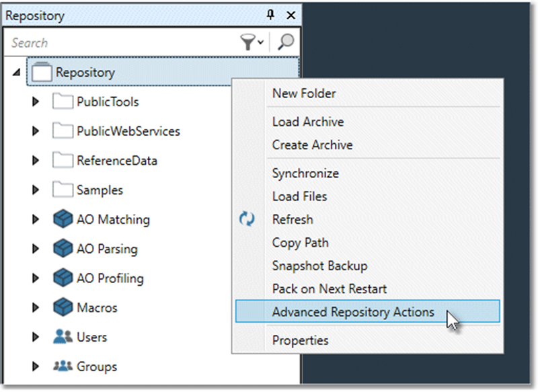Select New Folder in context menu
Image resolution: width=538 pixels, height=392 pixels.
coord(303,93)
